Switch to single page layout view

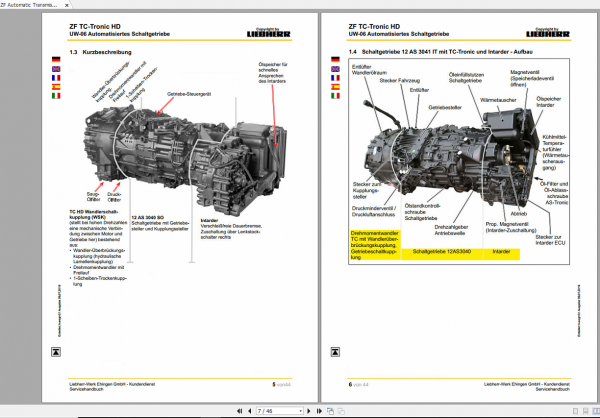pos(575,411)
